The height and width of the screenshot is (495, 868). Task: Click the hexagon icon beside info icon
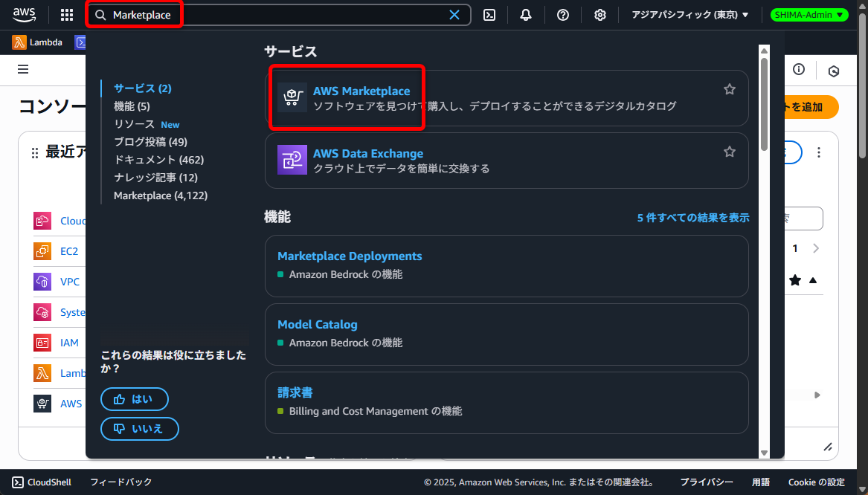click(834, 71)
